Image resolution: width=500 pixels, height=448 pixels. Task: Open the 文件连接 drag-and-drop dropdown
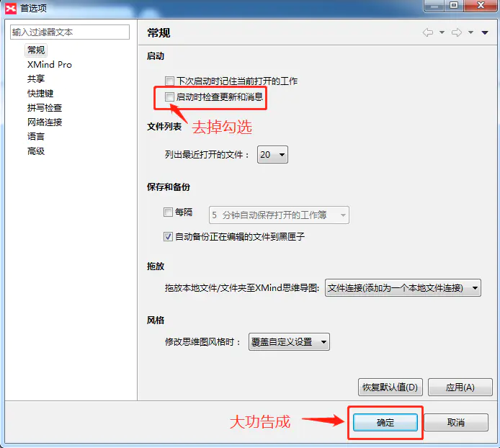point(403,288)
